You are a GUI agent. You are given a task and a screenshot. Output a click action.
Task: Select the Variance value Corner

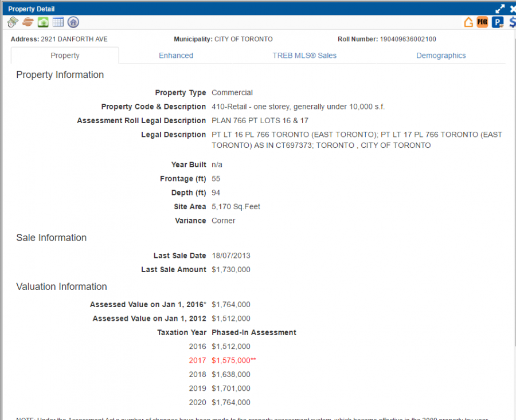pos(224,221)
